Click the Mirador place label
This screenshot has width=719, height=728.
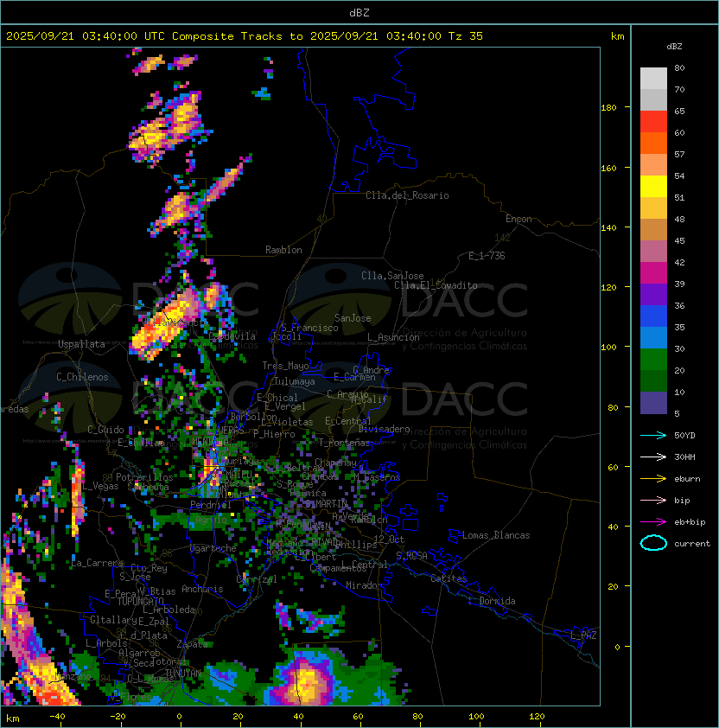pyautogui.click(x=364, y=585)
